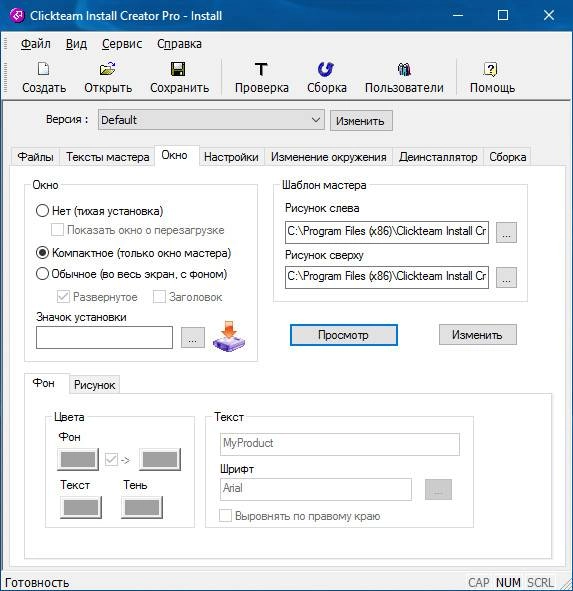
Task: Open the Сервис menu
Action: click(x=122, y=44)
